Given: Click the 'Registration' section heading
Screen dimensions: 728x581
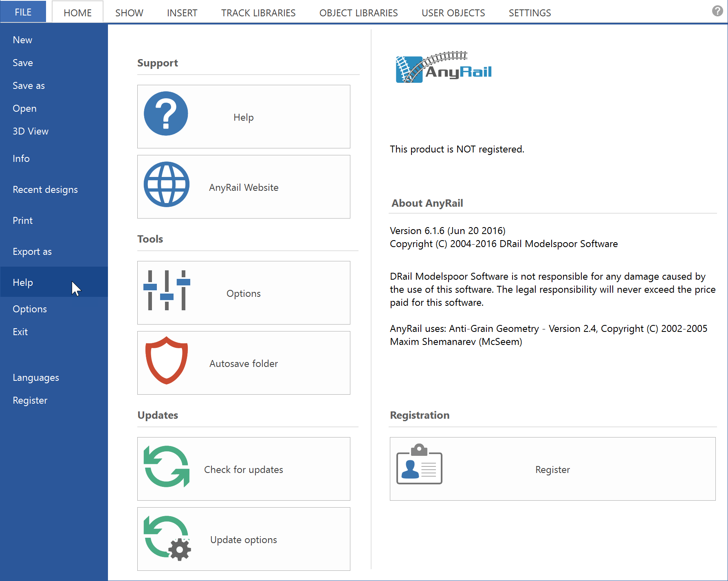Looking at the screenshot, I should tap(420, 415).
